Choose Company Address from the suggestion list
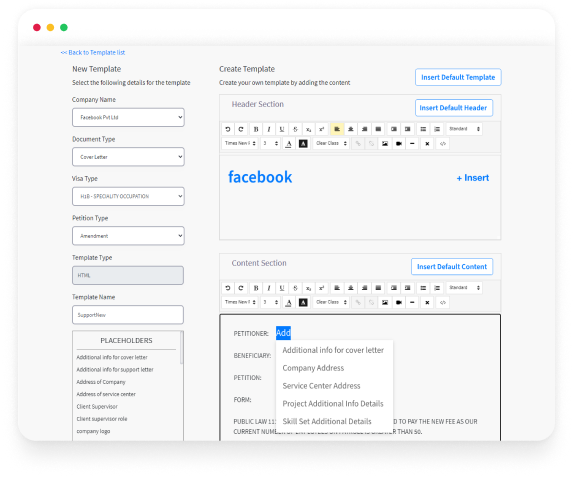The width and height of the screenshot is (573, 477). (x=313, y=368)
